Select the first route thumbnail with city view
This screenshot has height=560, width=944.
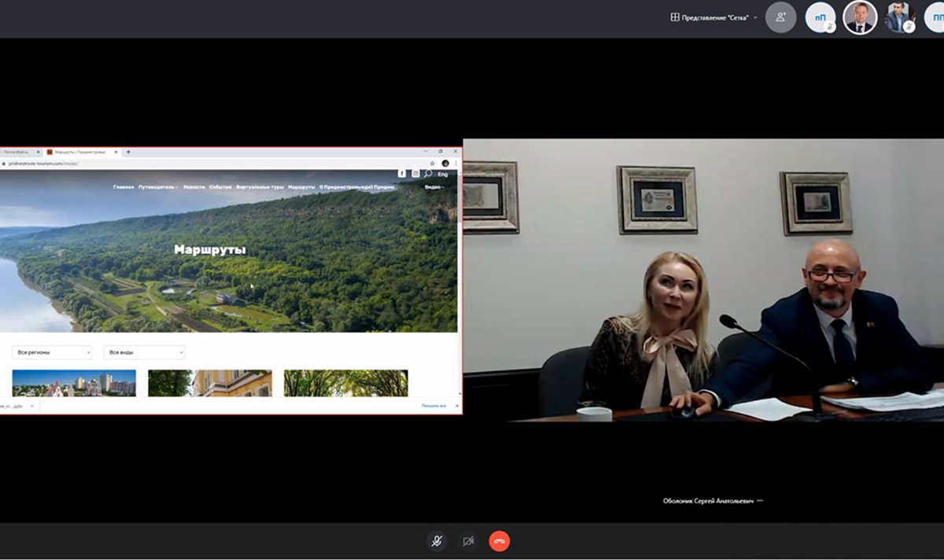(74, 383)
